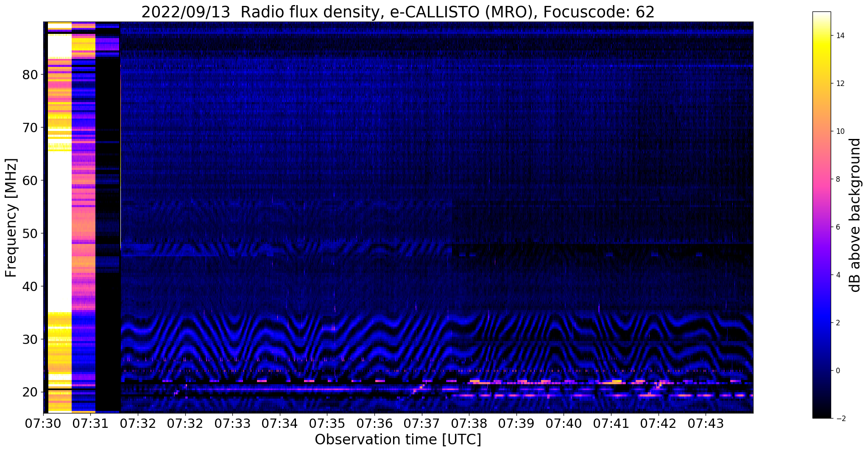Image resolution: width=868 pixels, height=452 pixels.
Task: Click the 07:42 time tick label
Action: pos(659,423)
